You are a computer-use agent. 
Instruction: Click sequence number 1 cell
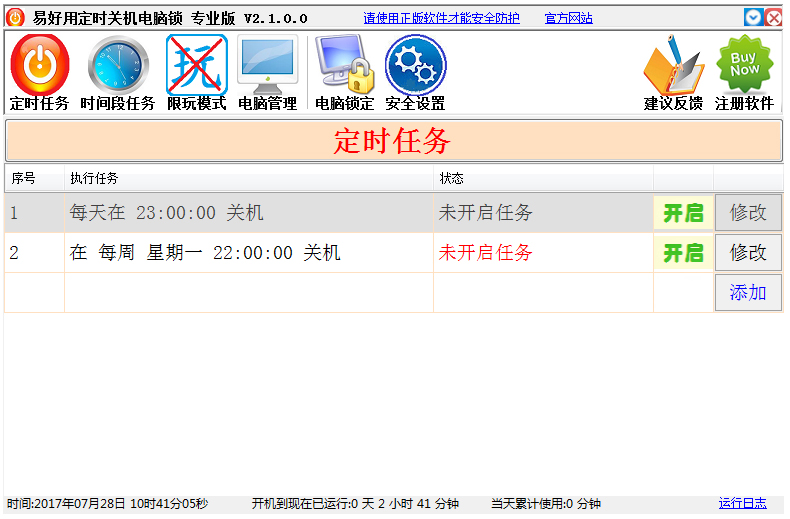(x=35, y=213)
